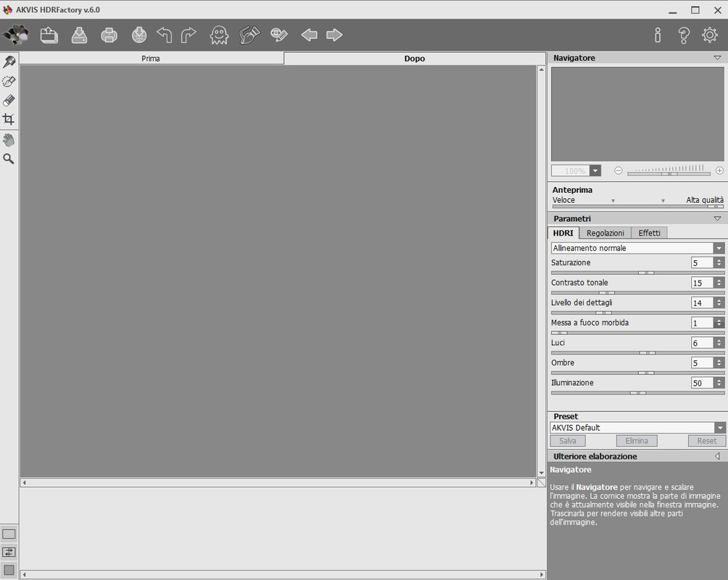728x580 pixels.
Task: Click the Elimina preset button
Action: 637,441
